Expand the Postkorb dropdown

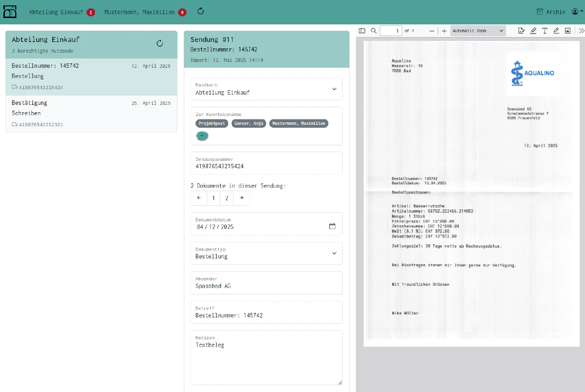click(x=267, y=89)
